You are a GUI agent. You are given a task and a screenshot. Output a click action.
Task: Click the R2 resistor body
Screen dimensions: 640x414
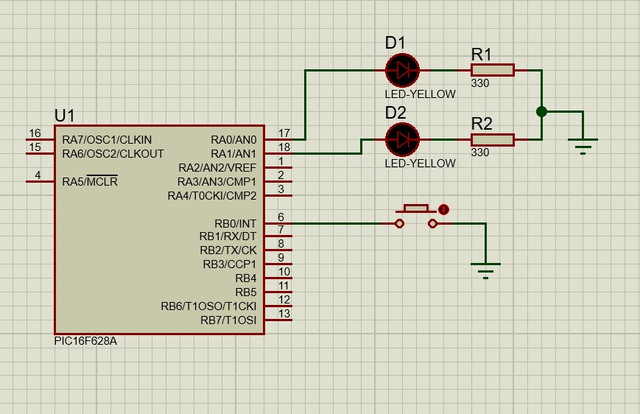tap(492, 140)
